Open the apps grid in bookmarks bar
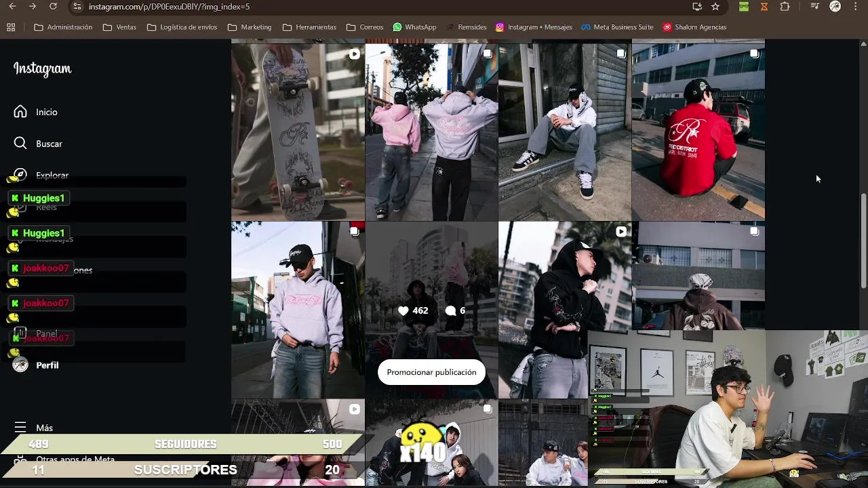Screen dimensions: 868x488 11,27
